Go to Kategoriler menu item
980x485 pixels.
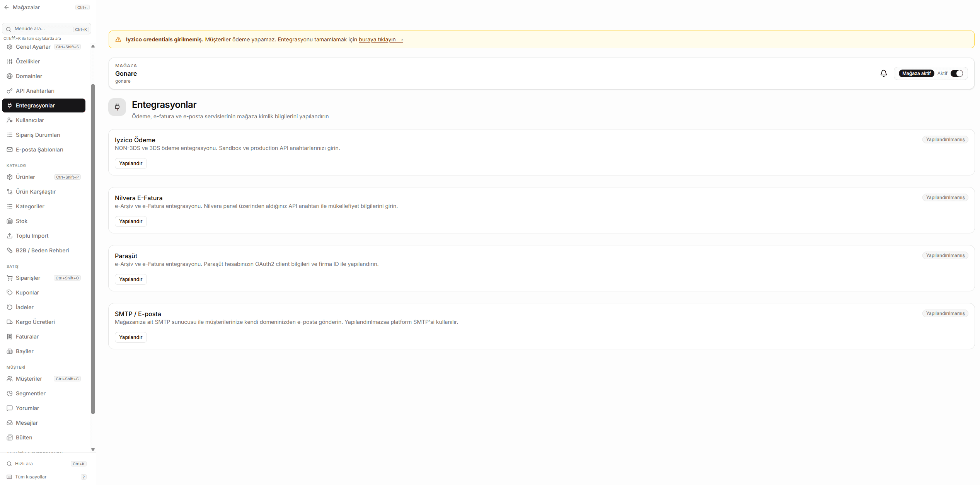click(44, 206)
